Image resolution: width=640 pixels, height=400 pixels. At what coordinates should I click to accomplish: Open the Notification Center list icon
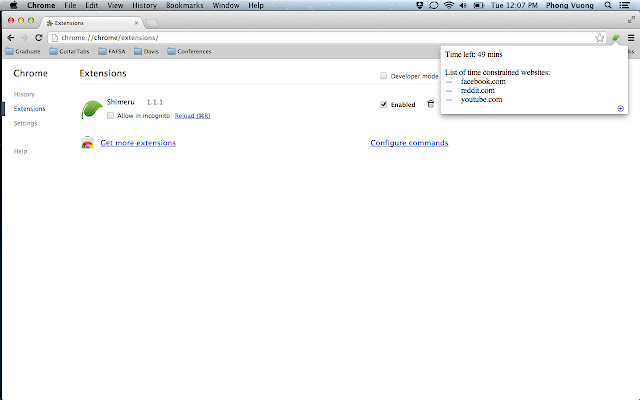(624, 5)
